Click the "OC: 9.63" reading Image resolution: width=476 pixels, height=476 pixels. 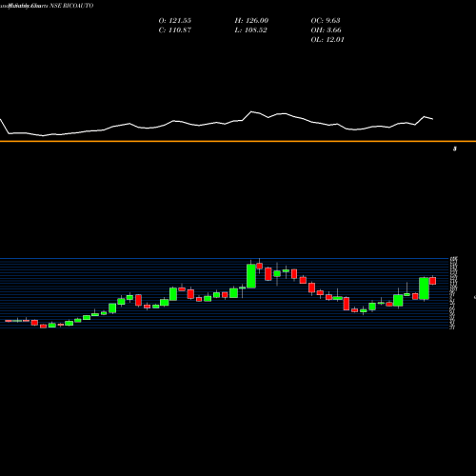click(x=326, y=21)
